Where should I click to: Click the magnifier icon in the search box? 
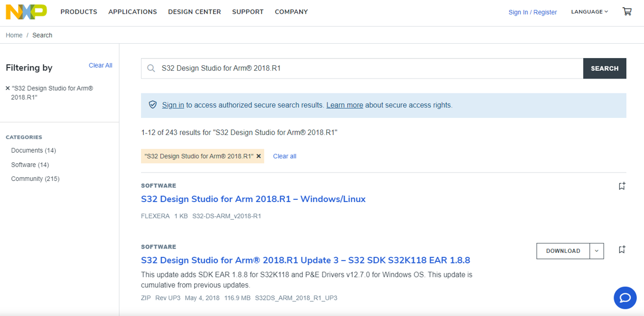pos(151,68)
